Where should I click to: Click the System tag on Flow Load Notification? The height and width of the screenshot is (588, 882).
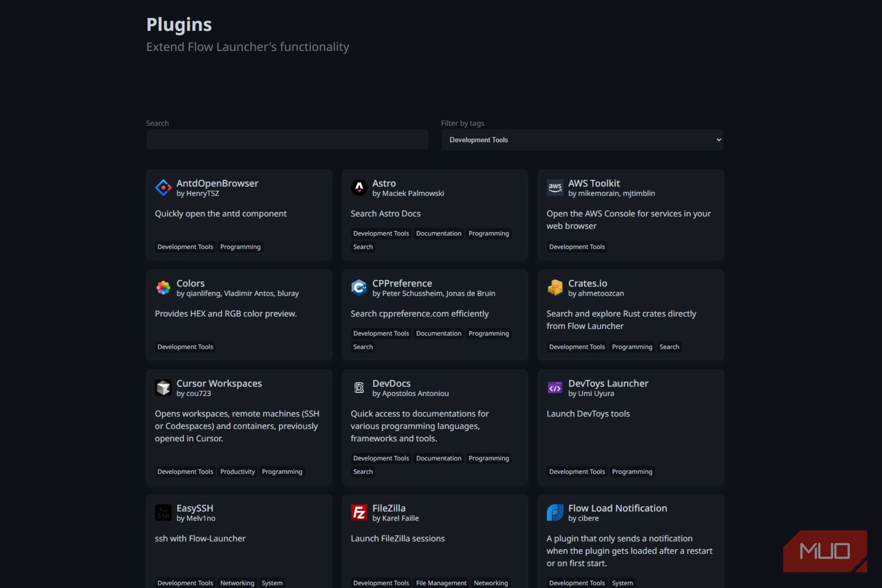(x=622, y=583)
